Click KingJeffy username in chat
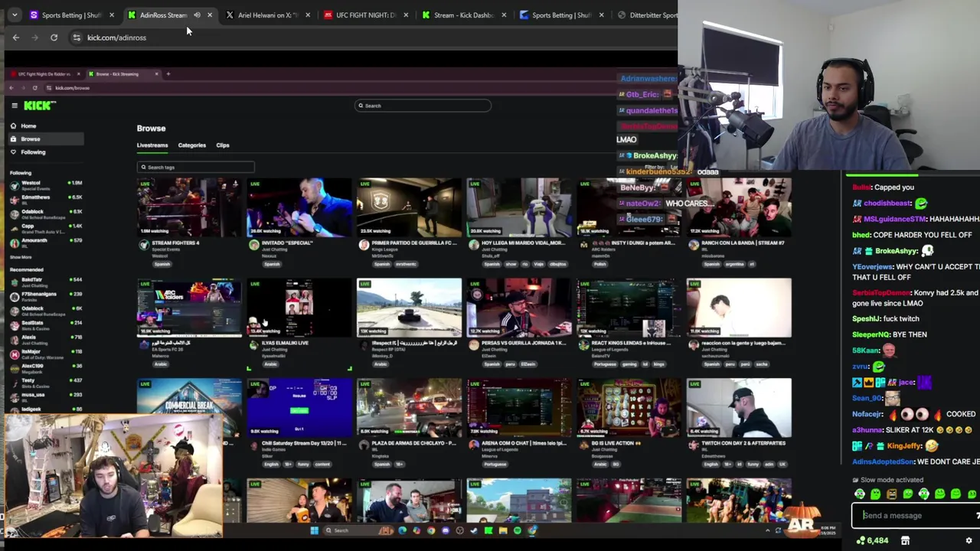 point(905,446)
